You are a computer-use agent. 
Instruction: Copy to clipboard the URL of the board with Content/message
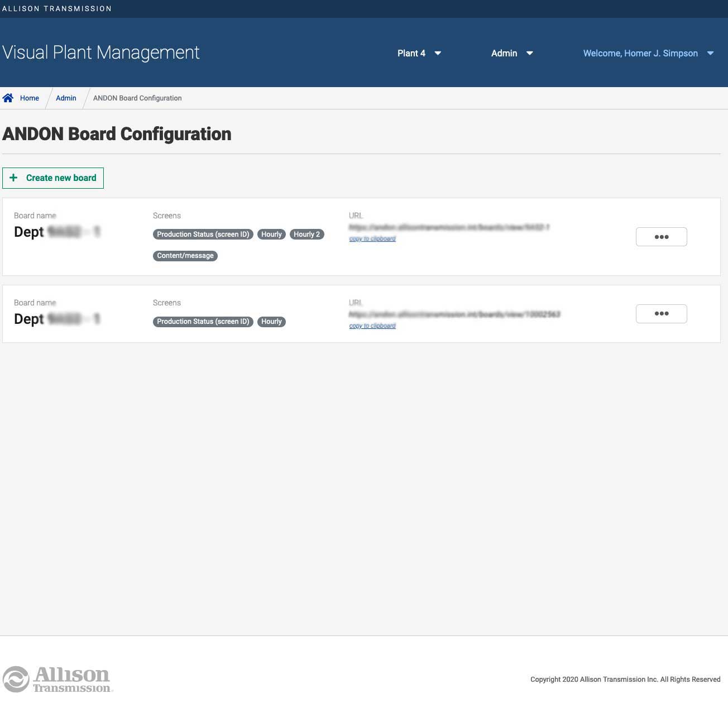point(372,239)
